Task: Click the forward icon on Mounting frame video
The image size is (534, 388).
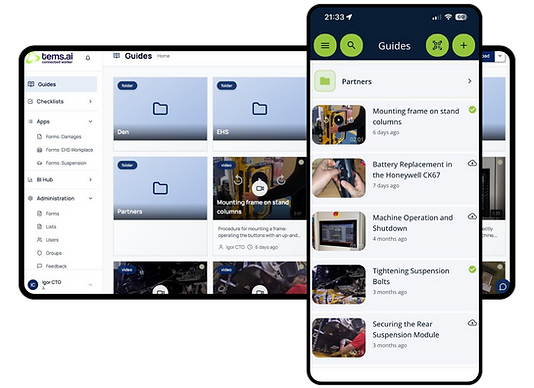Action: [281, 180]
